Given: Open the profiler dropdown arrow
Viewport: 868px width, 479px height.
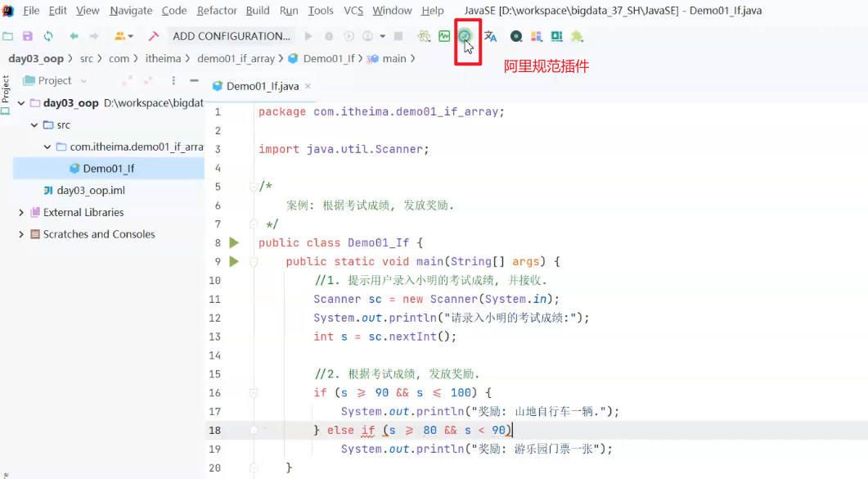Looking at the screenshot, I should [x=383, y=37].
